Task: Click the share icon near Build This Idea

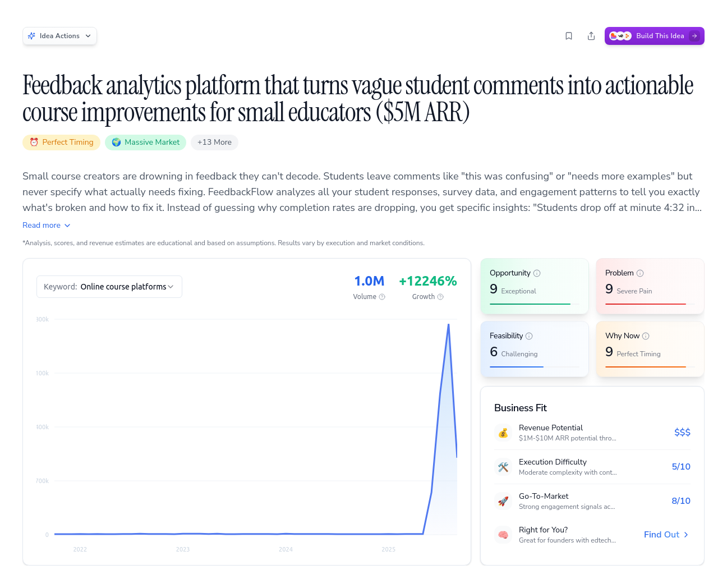Action: [x=591, y=35]
